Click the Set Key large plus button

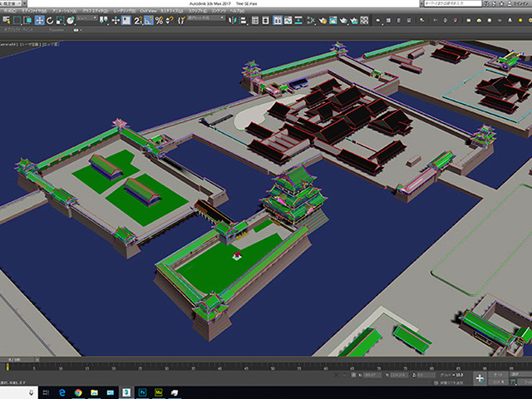click(480, 378)
